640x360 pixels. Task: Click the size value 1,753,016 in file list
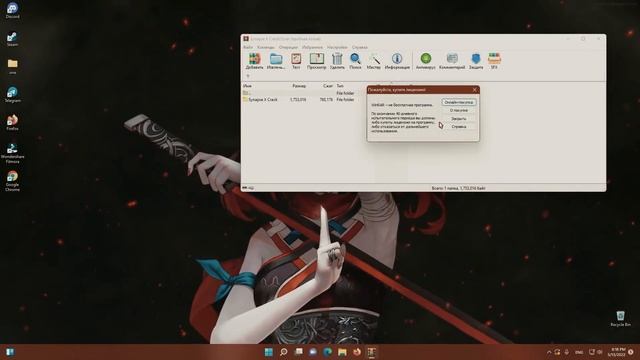(x=298, y=100)
